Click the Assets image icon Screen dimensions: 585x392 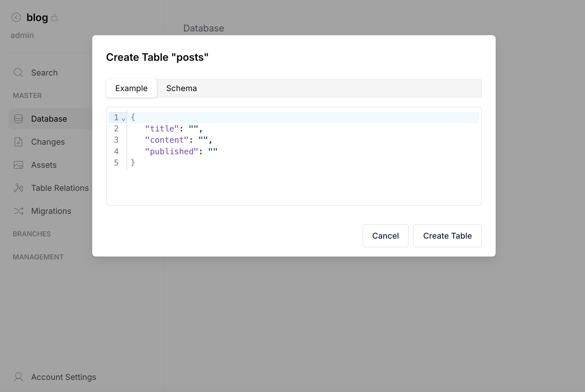18,165
